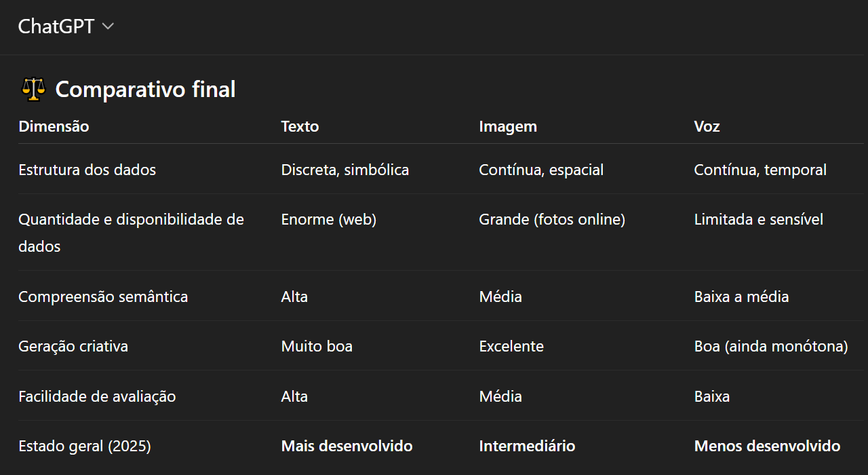The width and height of the screenshot is (868, 475).
Task: Select the Imagem column header
Action: point(508,126)
